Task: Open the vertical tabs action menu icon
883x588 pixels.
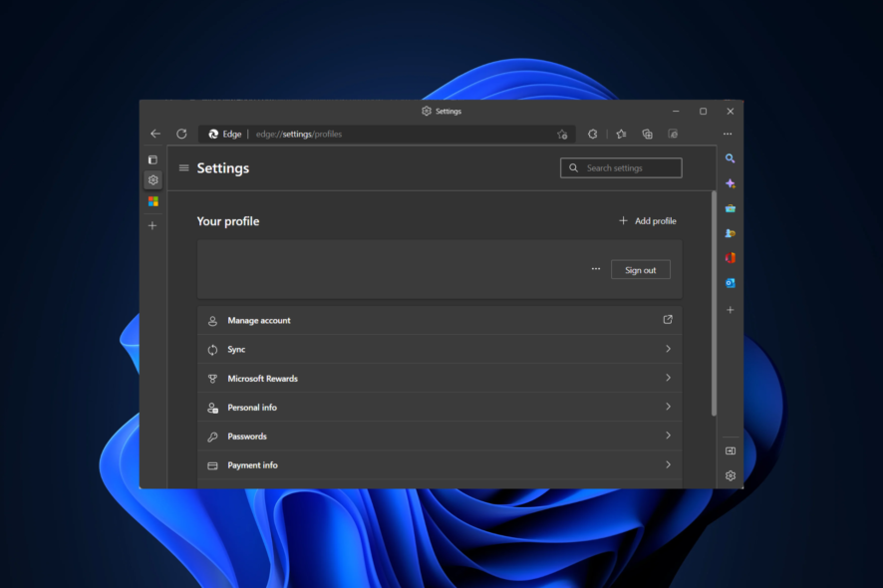Action: point(152,159)
